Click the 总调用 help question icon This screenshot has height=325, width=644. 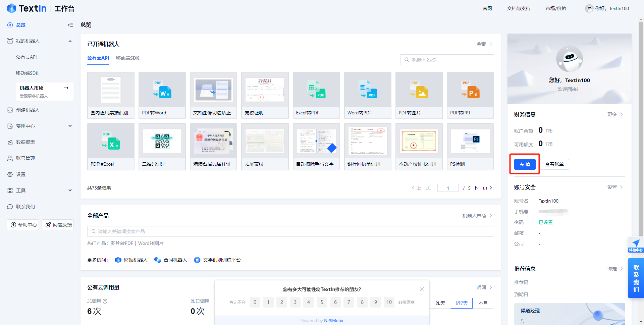click(105, 301)
